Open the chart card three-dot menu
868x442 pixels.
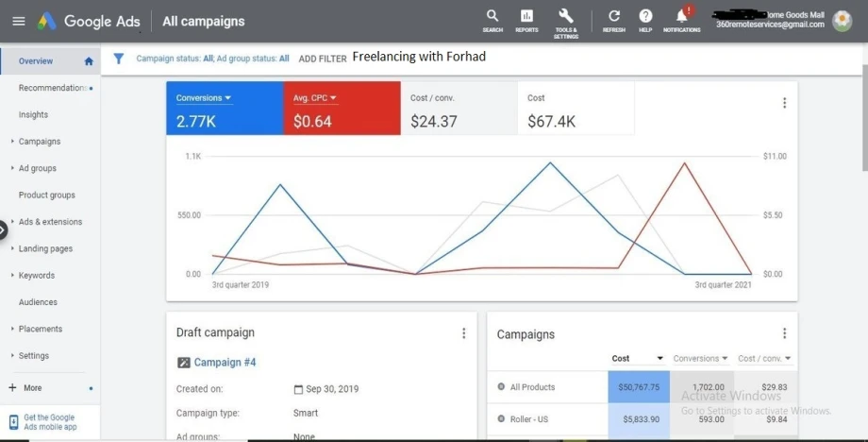click(x=784, y=103)
